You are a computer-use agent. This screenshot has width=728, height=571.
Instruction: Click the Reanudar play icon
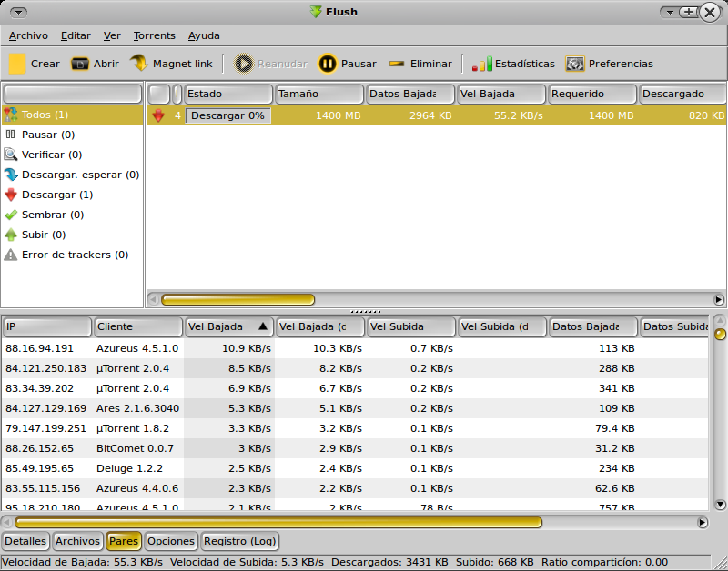coord(243,64)
